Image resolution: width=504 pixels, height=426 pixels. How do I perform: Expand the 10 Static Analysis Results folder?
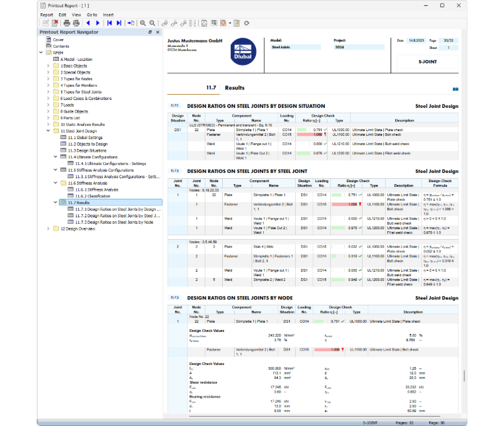click(48, 125)
